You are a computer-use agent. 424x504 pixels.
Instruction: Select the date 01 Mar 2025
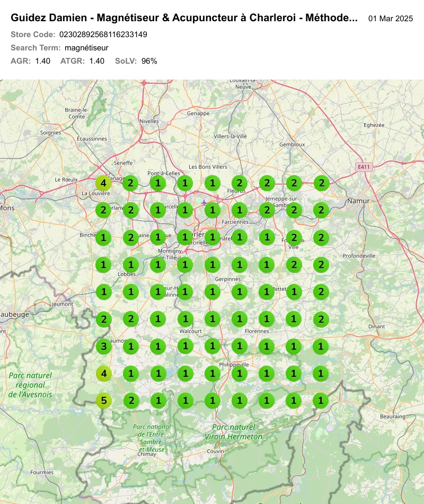[391, 19]
